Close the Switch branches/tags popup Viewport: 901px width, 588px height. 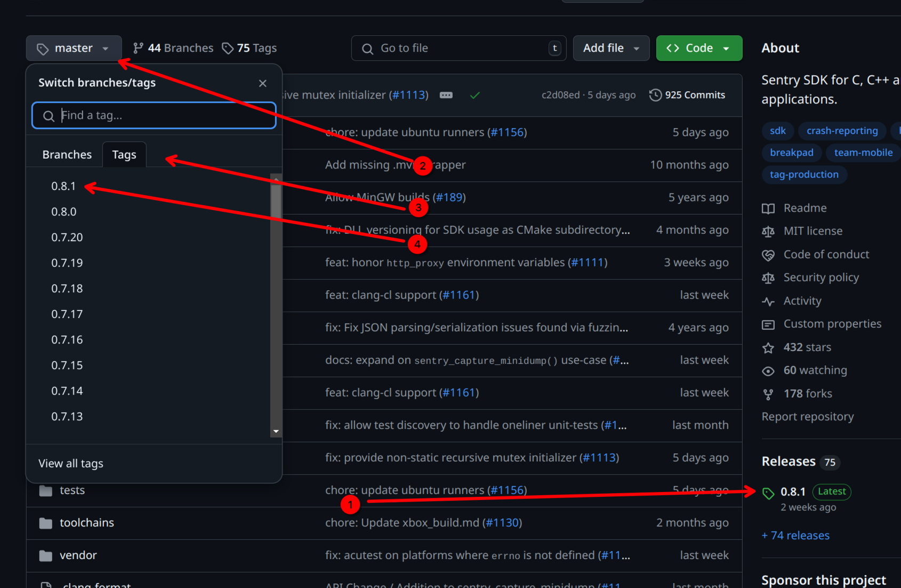click(262, 83)
